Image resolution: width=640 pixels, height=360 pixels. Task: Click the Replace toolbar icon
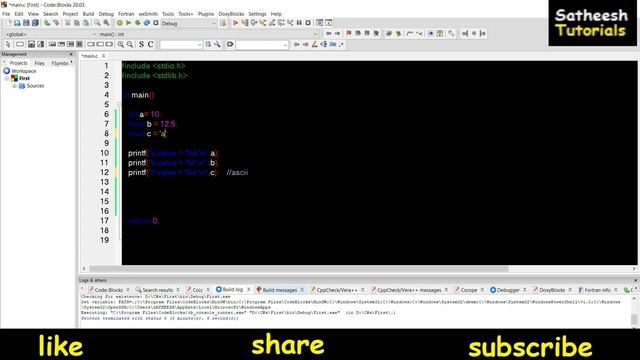point(106,23)
